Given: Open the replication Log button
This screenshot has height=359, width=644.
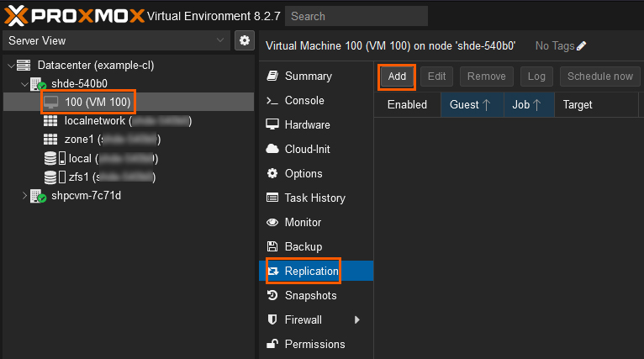Looking at the screenshot, I should click(x=536, y=77).
